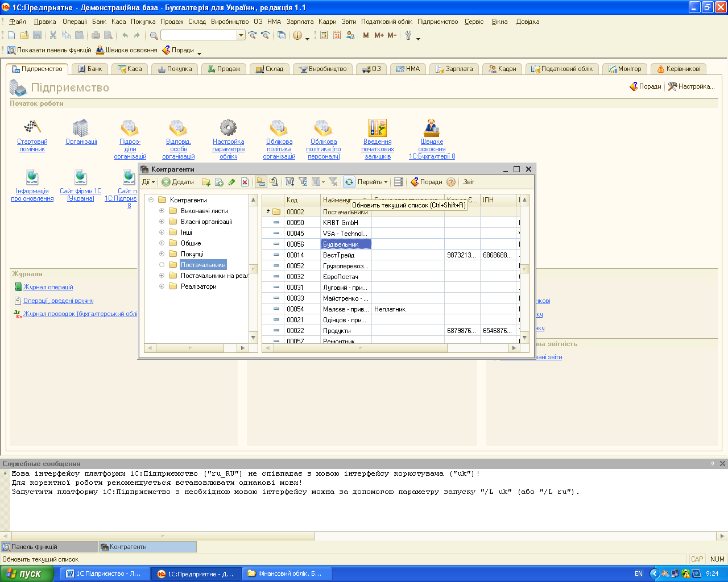Click the Cut scissors icon
Viewport: 728px width, 582px height.
[53, 35]
